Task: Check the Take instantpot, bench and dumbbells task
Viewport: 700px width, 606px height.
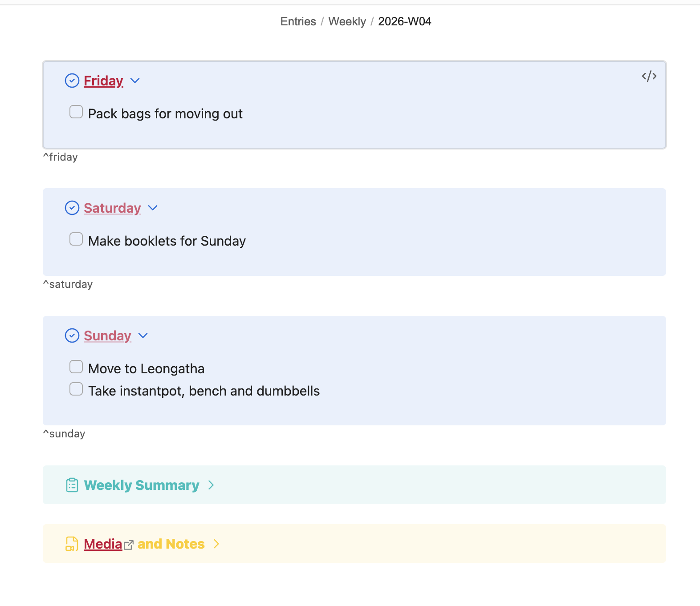Action: coord(76,389)
